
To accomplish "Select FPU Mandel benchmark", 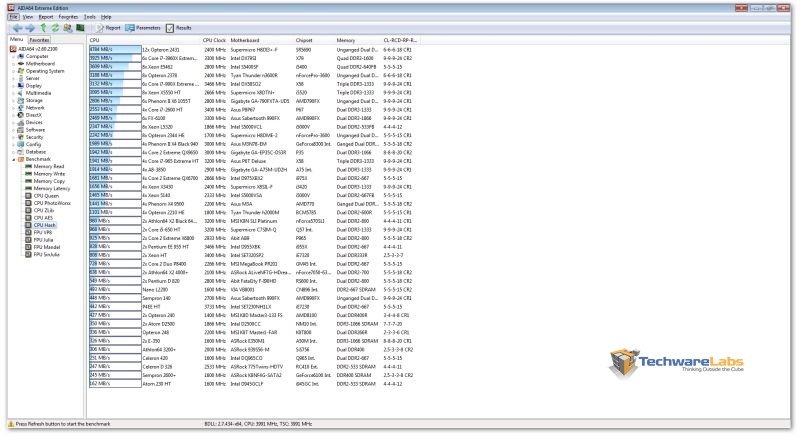I will coord(47,247).
